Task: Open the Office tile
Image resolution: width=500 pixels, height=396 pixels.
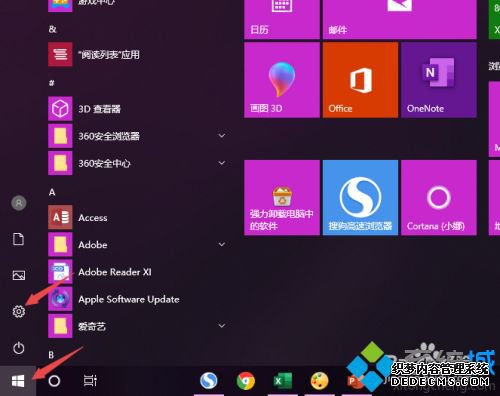Action: (360, 80)
